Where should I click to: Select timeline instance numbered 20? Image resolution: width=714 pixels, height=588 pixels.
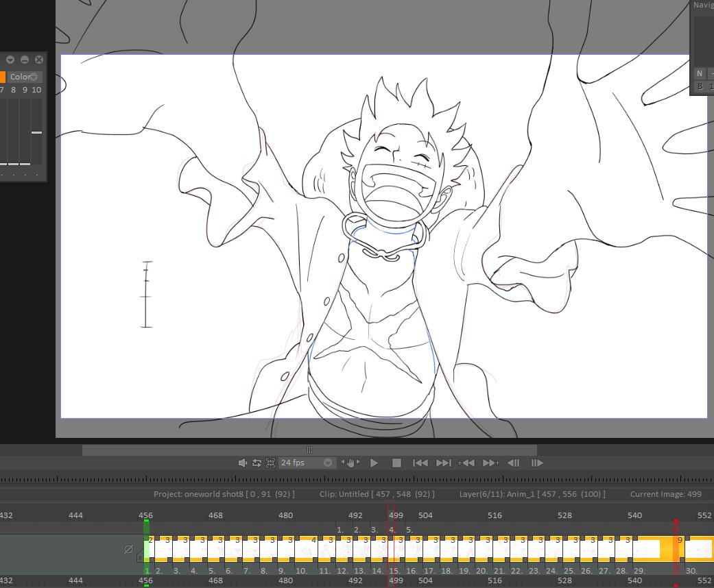[484, 549]
